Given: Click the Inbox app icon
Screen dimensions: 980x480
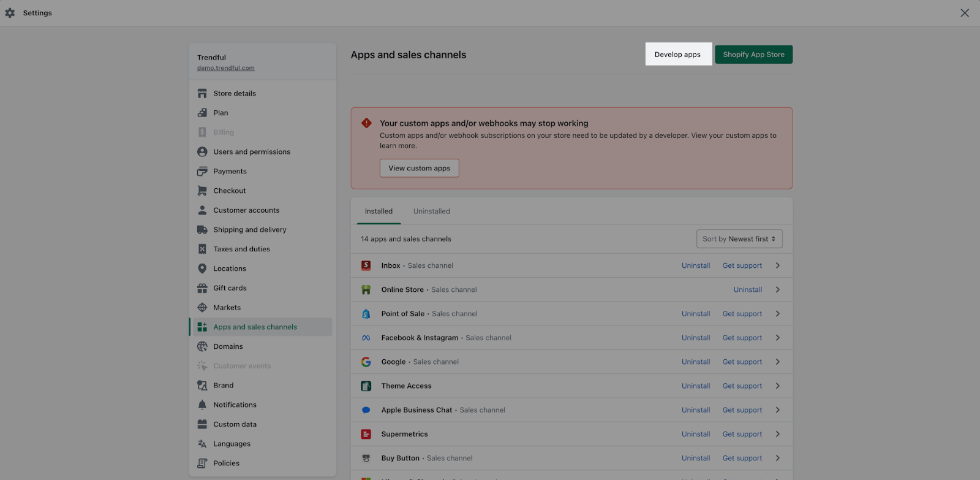Looking at the screenshot, I should point(366,265).
